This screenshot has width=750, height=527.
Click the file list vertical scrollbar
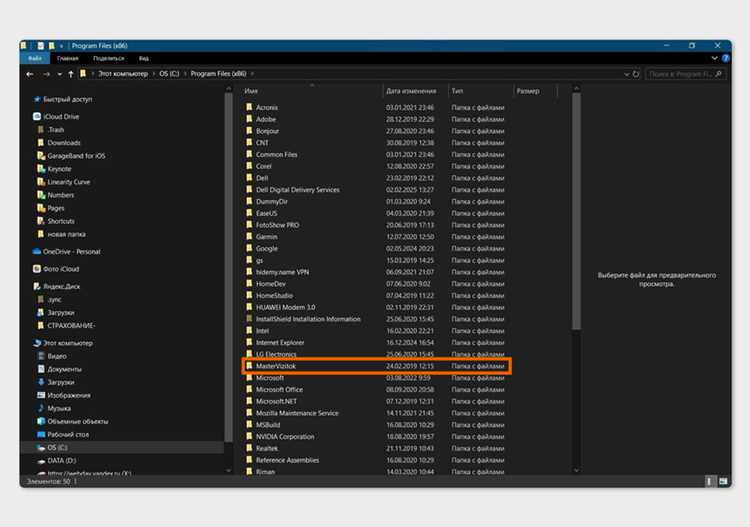pyautogui.click(x=576, y=210)
